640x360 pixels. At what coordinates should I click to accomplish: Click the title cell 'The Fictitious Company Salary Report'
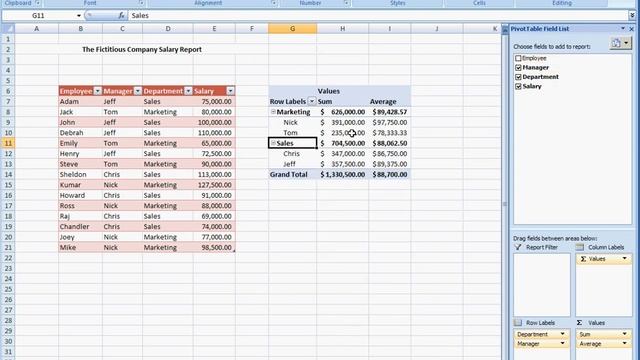pyautogui.click(x=142, y=49)
